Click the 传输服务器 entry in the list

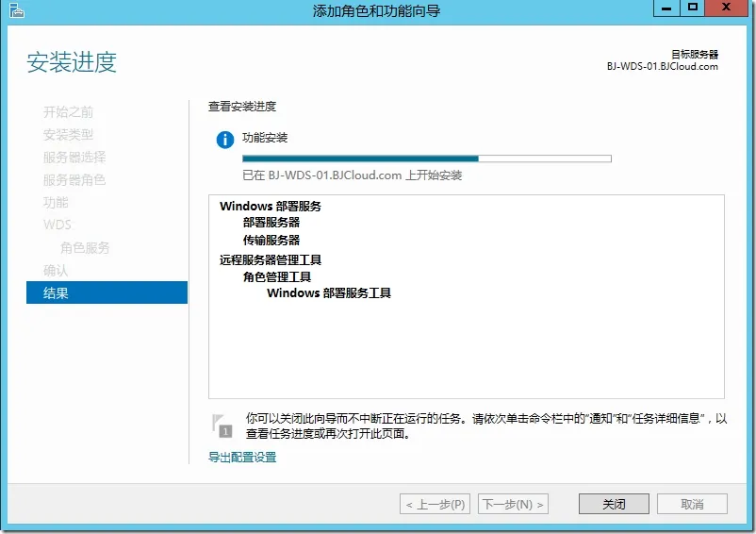click(271, 240)
